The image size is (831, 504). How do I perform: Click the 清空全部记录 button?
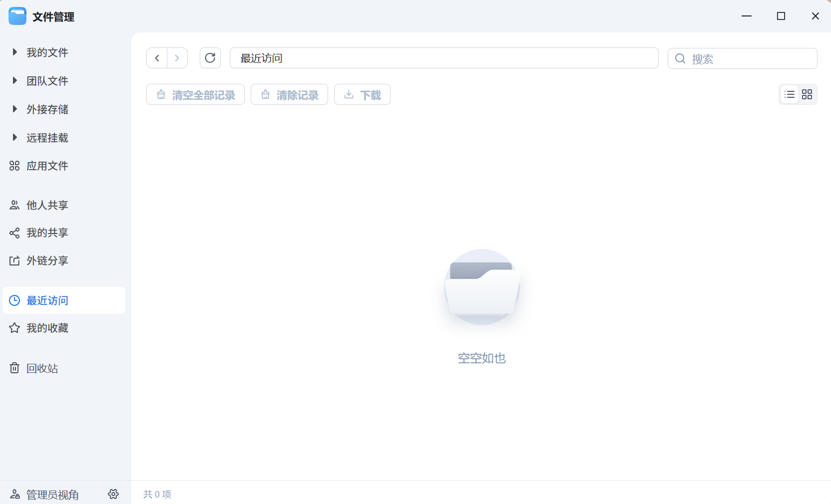tap(195, 94)
